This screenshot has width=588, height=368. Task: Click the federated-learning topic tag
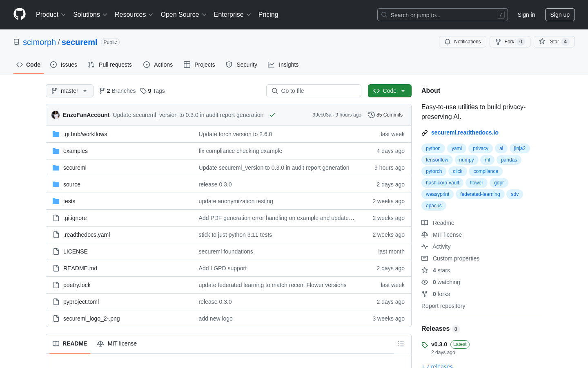[480, 194]
